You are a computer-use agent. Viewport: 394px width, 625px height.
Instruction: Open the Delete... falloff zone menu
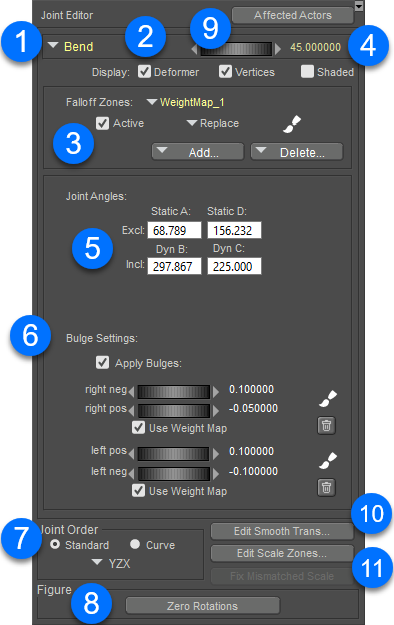(297, 152)
